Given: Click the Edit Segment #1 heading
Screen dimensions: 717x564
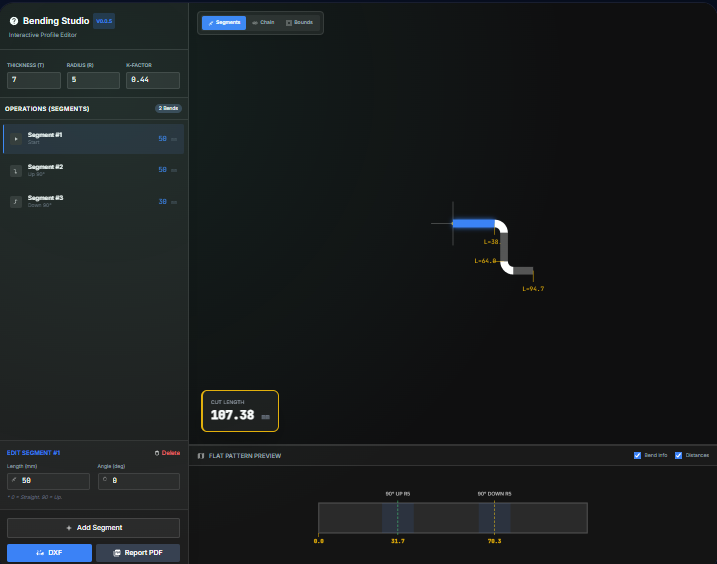Looking at the screenshot, I should point(33,453).
